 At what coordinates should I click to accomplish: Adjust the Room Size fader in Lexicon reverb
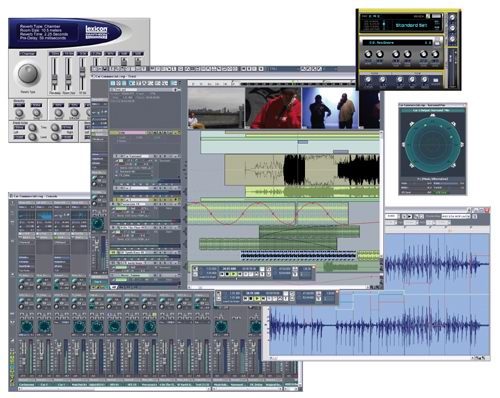[68, 79]
